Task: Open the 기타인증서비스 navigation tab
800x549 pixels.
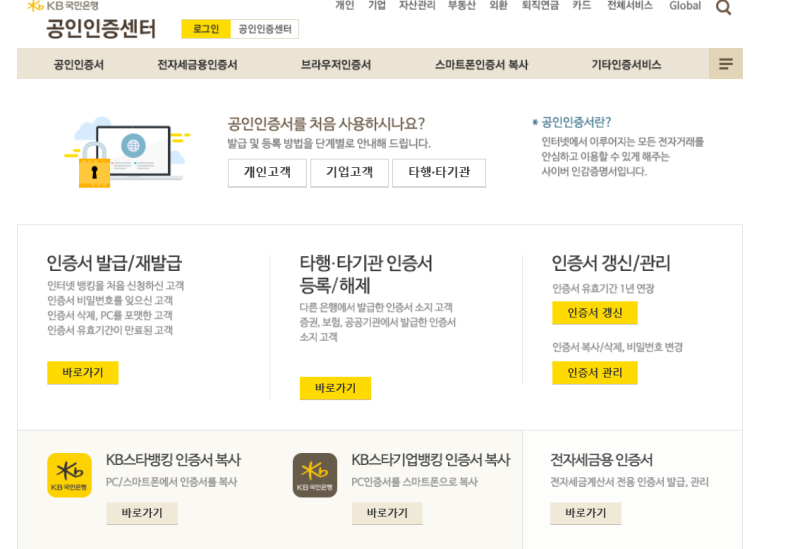Action: click(626, 65)
